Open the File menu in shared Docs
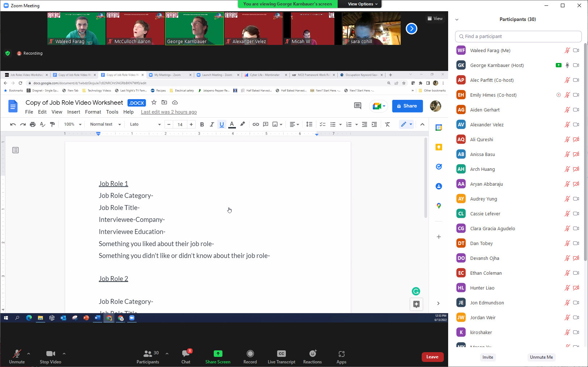Image resolution: width=588 pixels, height=367 pixels. (29, 112)
